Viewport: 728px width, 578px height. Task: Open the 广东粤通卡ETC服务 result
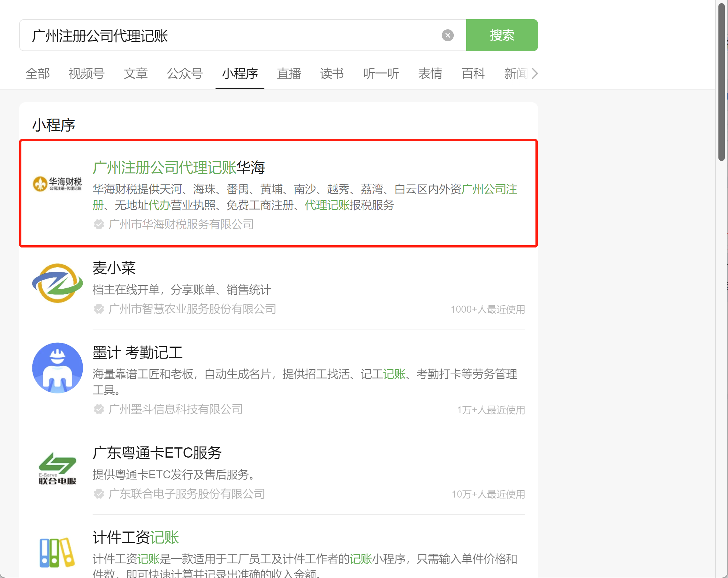[x=157, y=453]
